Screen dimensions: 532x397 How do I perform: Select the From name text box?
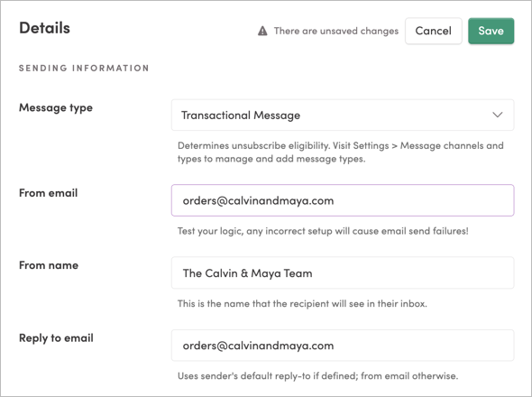[343, 273]
